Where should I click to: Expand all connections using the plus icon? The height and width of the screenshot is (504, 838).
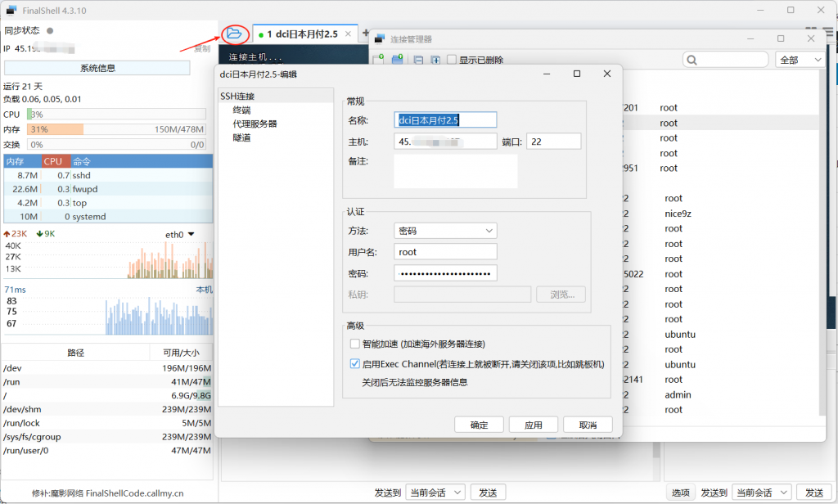pyautogui.click(x=435, y=60)
